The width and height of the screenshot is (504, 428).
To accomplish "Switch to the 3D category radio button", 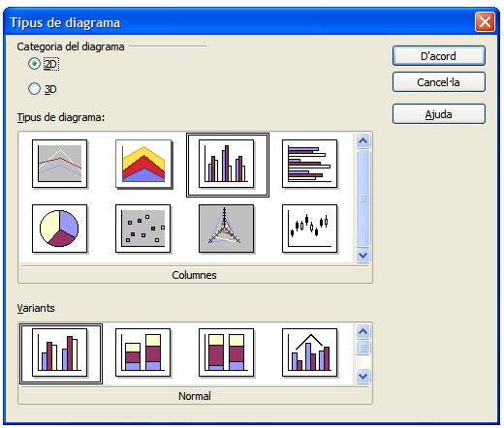I will (x=34, y=88).
